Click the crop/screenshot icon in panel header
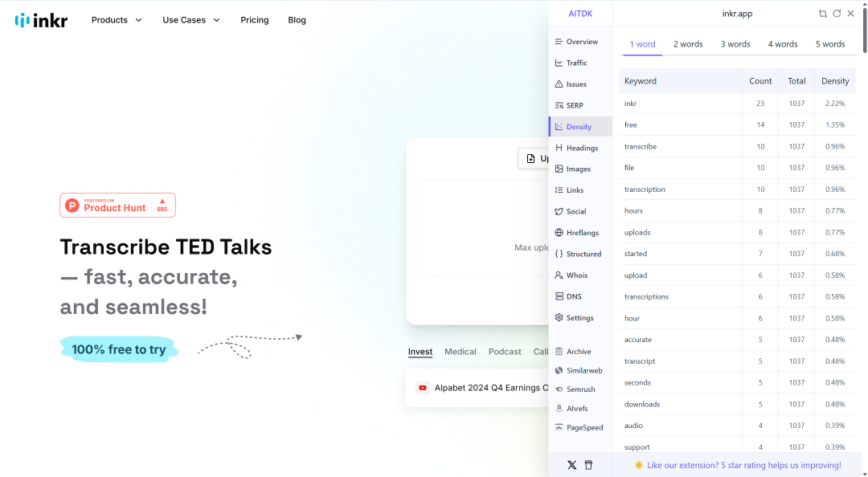Viewport: 868px width, 477px height. 823,14
